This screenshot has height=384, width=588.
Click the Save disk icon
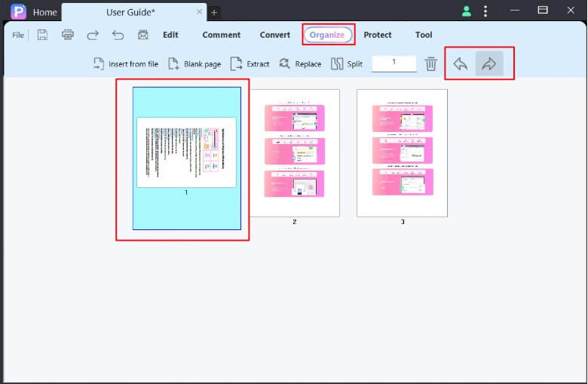[x=42, y=35]
